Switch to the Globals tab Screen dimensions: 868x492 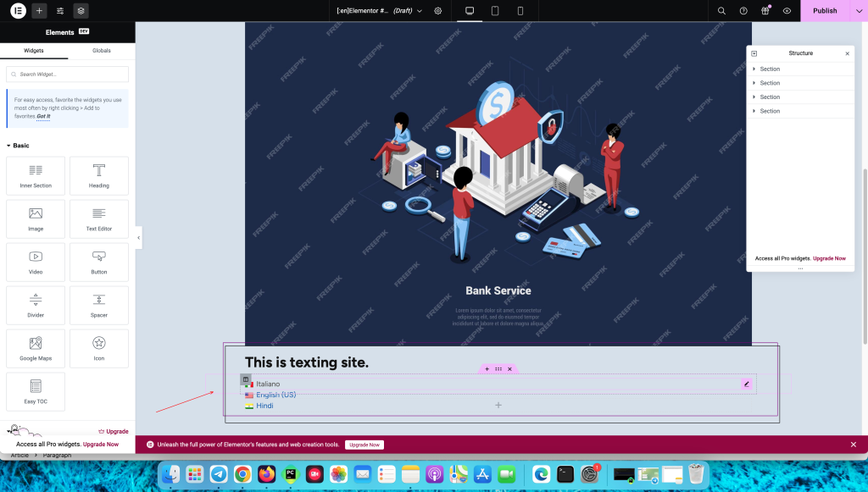click(x=102, y=50)
